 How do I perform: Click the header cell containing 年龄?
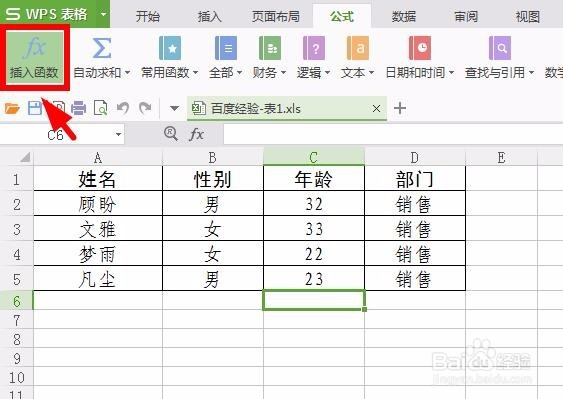tap(313, 178)
